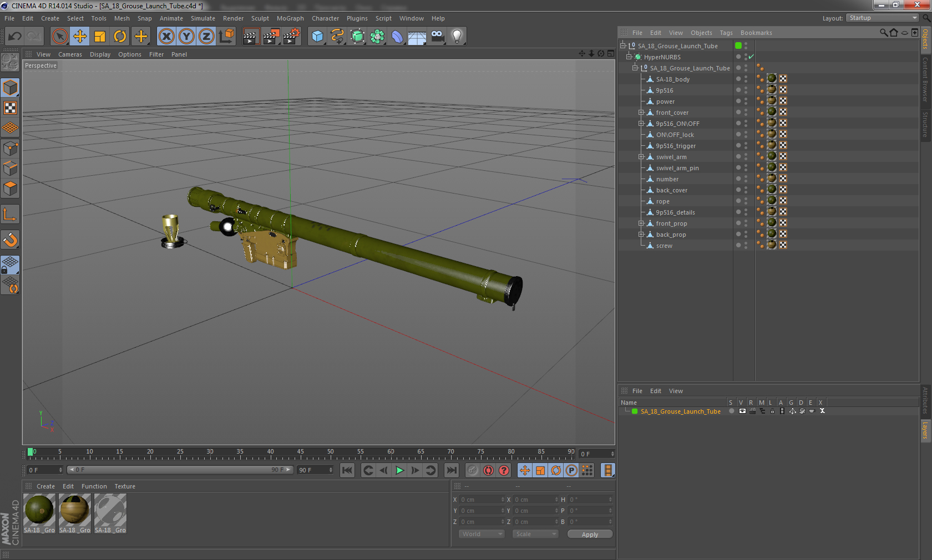This screenshot has width=932, height=560.
Task: Open the Structure side tab
Action: [x=925, y=124]
